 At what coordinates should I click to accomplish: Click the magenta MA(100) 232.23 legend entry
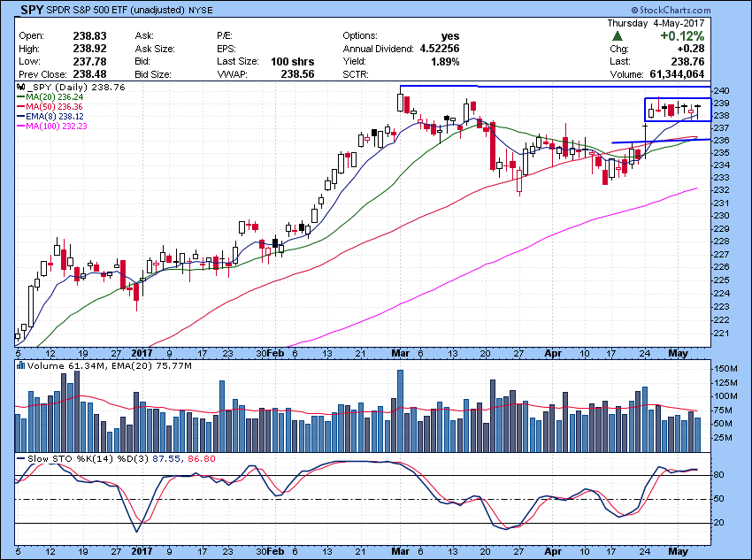[x=52, y=127]
